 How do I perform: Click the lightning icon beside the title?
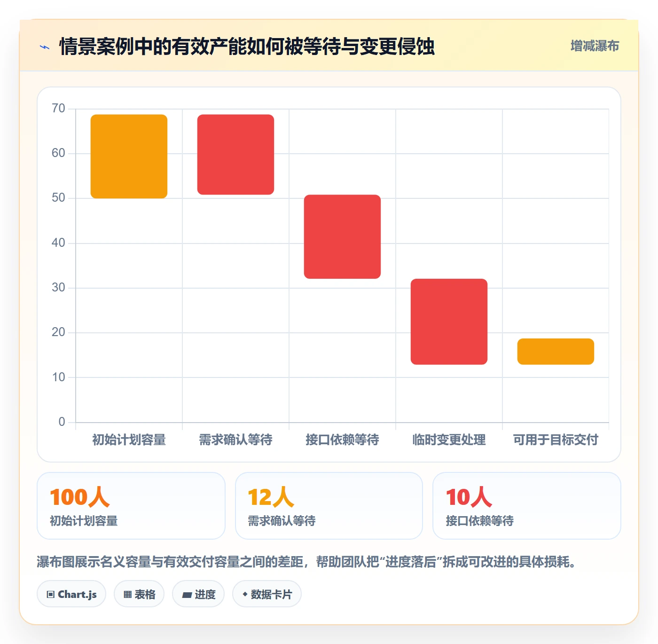(45, 47)
